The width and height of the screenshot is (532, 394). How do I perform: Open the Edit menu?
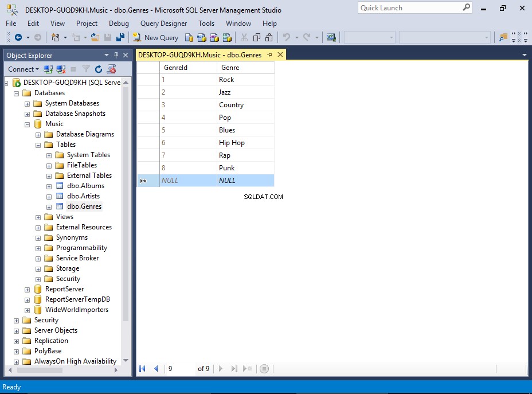[x=33, y=24]
